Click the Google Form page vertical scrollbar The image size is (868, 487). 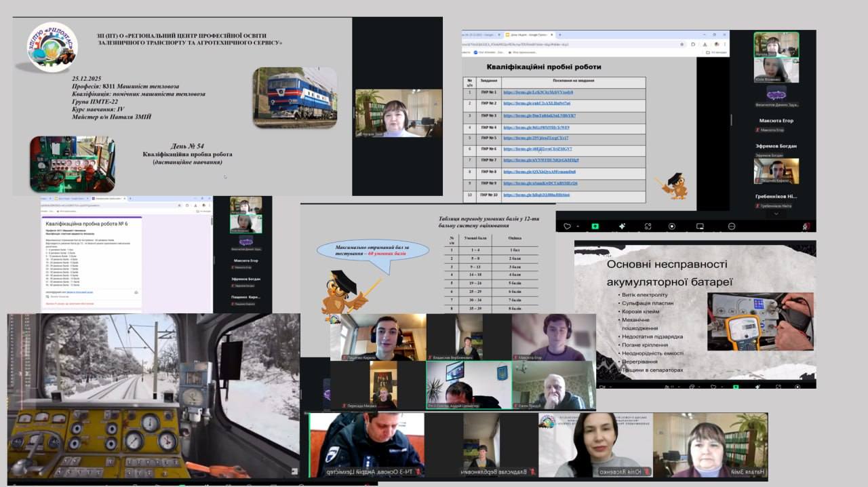(210, 220)
